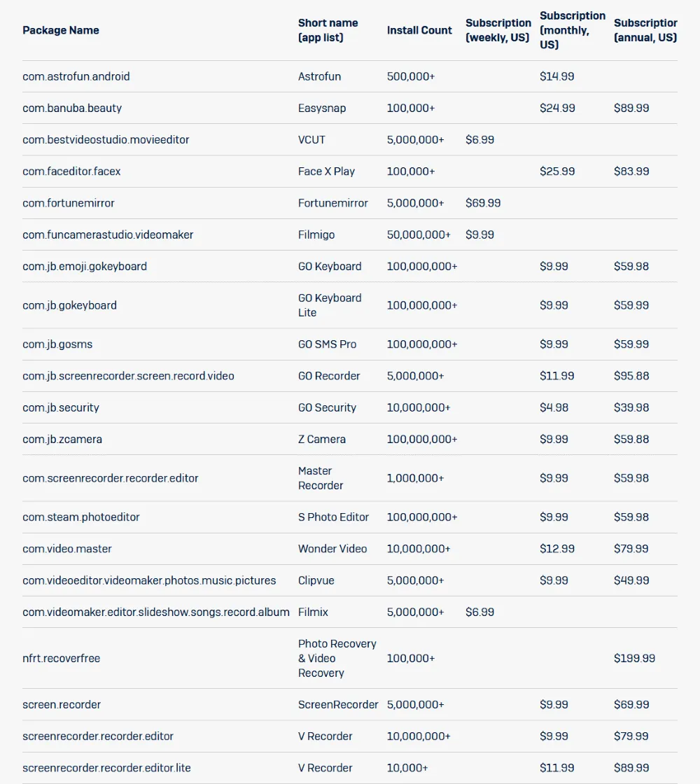
Task: Select the $4.98 monthly subscription price
Action: [x=554, y=407]
